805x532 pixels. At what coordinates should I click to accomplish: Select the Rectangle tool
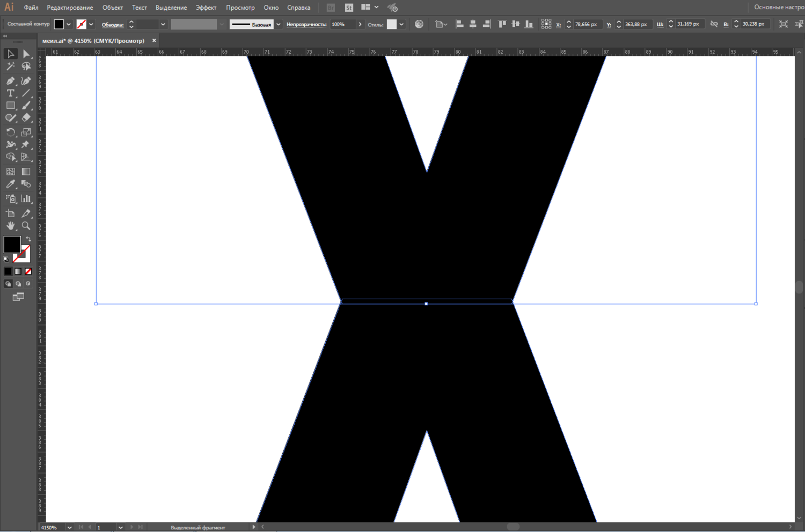point(10,106)
